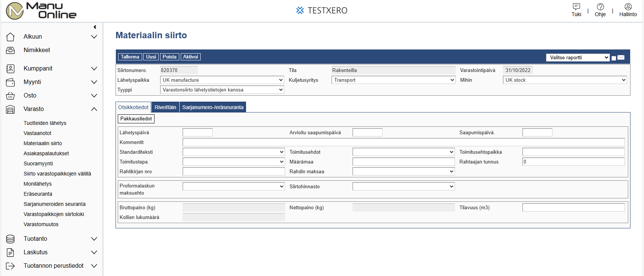Click the Poista delete button
This screenshot has height=276, width=644.
170,57
